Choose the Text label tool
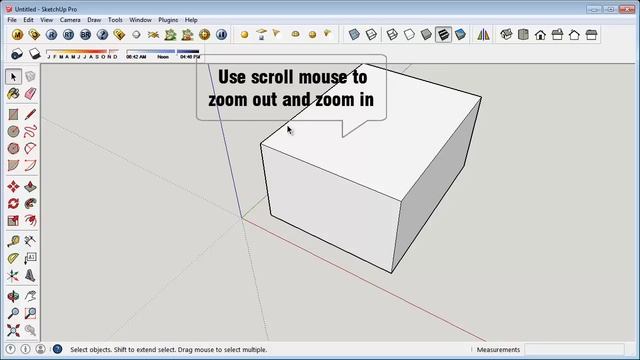Image resolution: width=640 pixels, height=360 pixels. pos(30,258)
